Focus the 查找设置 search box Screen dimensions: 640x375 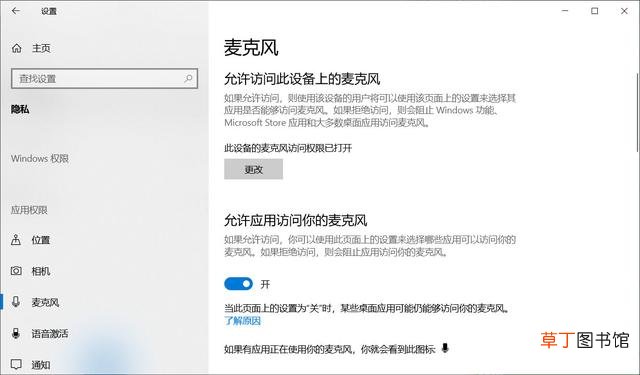pos(104,78)
